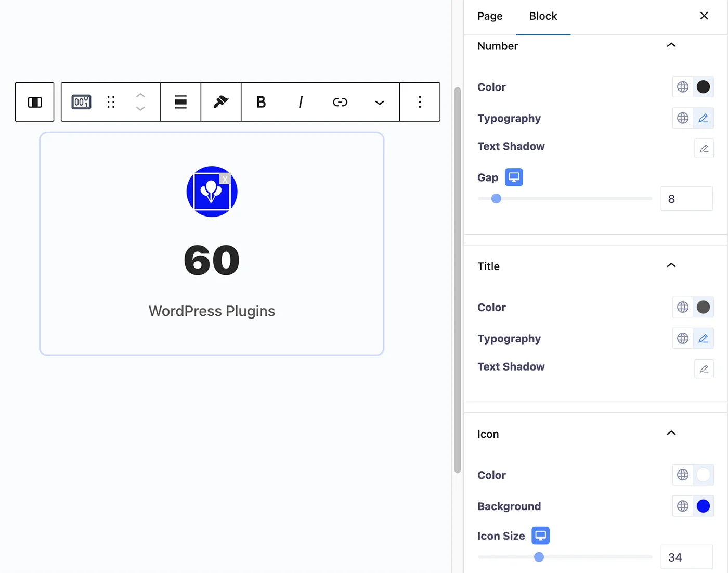The height and width of the screenshot is (573, 728).
Task: Pick the Number color swatch
Action: 703,87
